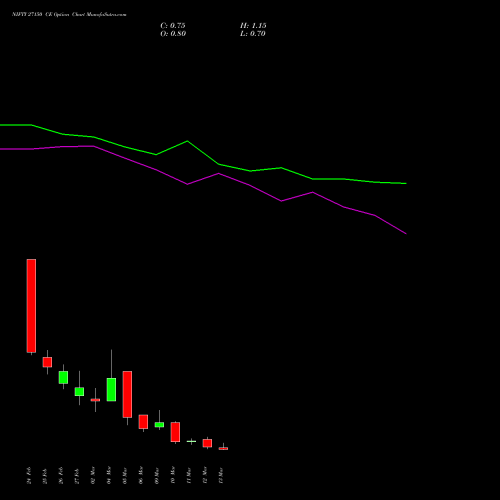
Task: Click the green candle above 04 Mar
Action: point(111,389)
